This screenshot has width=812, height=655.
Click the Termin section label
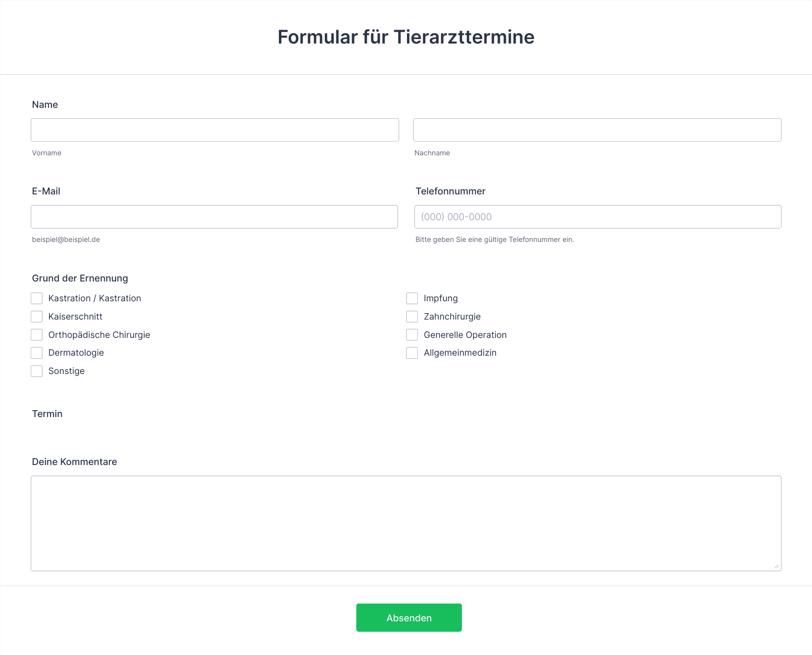click(x=47, y=414)
